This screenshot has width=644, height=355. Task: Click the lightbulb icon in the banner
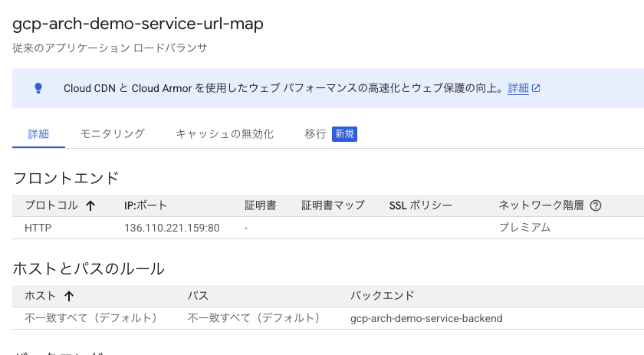[x=38, y=88]
